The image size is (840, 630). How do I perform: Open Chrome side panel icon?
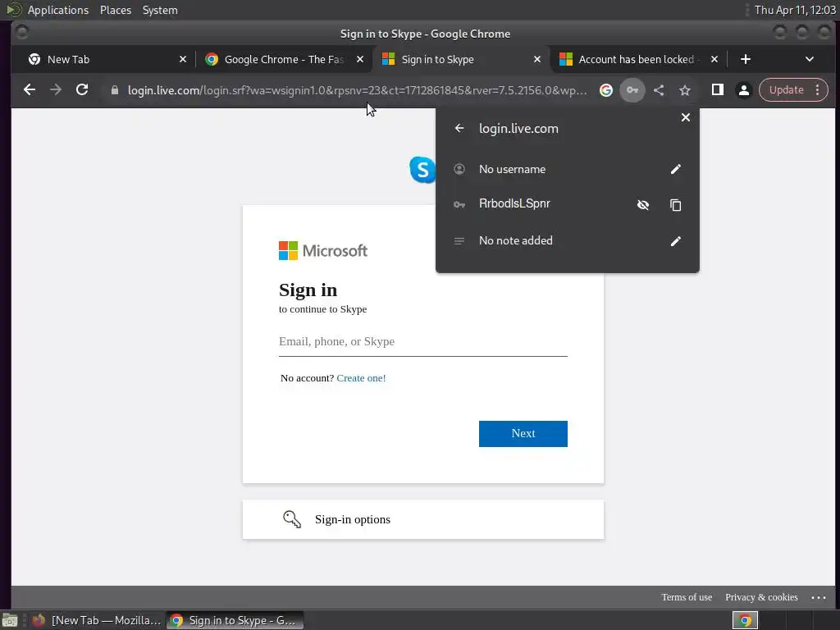[717, 90]
